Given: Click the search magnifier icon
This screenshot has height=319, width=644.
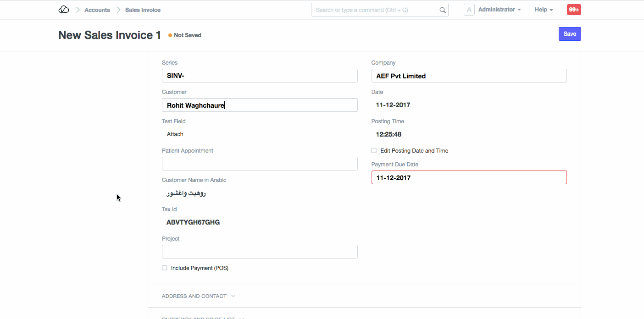Looking at the screenshot, I should [442, 10].
